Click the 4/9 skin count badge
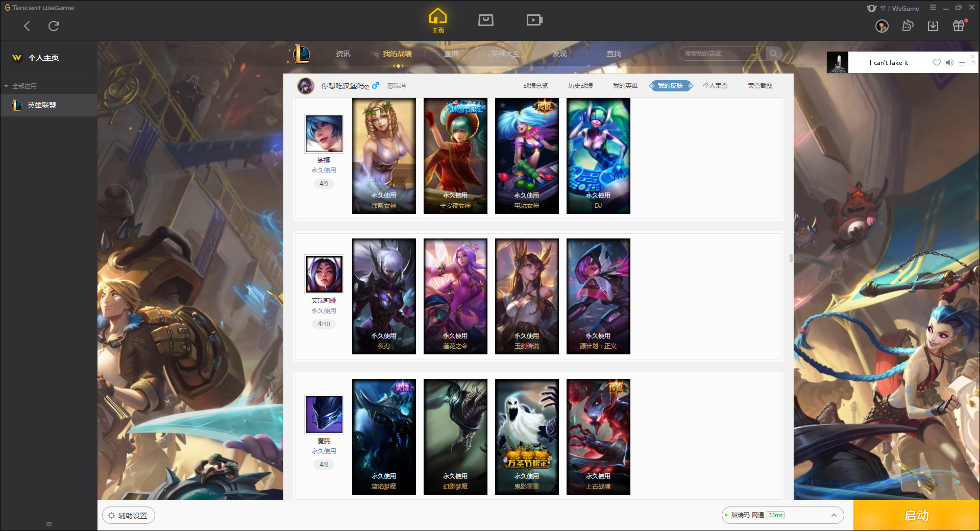The image size is (980, 531). [x=324, y=184]
